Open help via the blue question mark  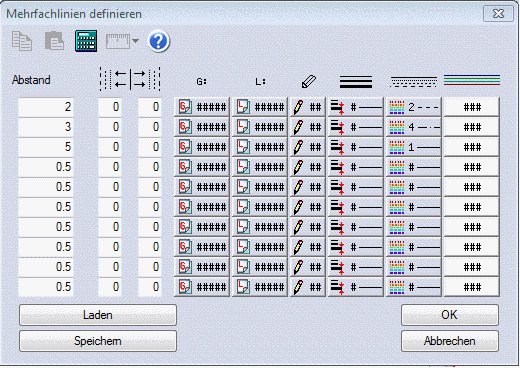click(x=159, y=41)
